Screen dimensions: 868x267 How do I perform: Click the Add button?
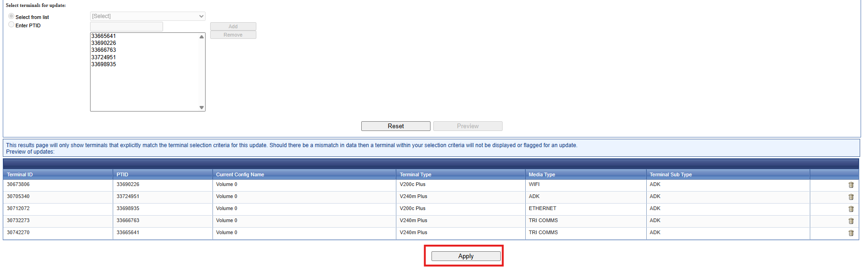pyautogui.click(x=233, y=26)
